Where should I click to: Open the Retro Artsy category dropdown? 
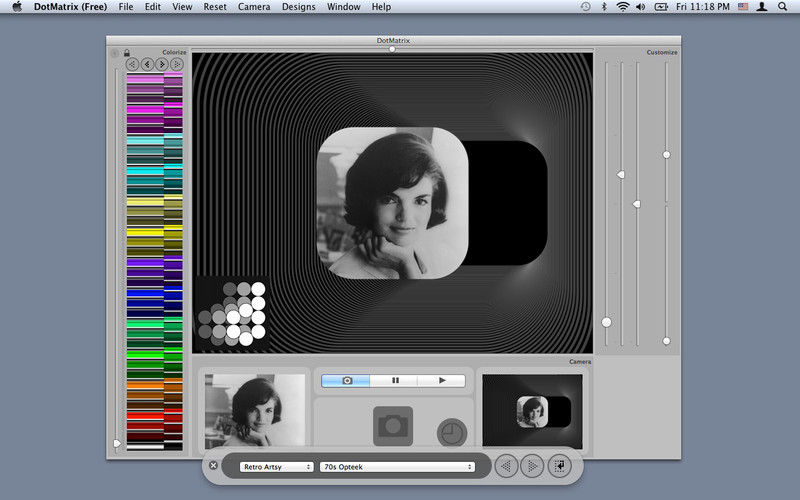276,467
